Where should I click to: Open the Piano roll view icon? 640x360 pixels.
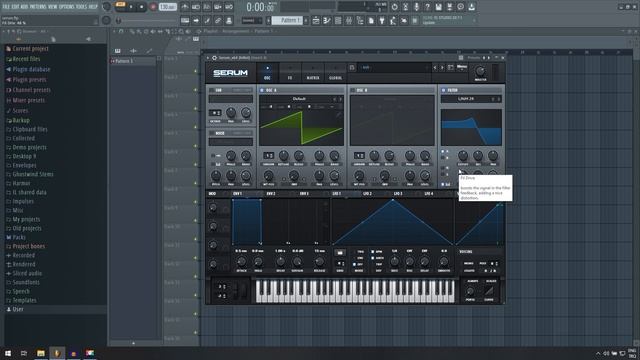click(x=327, y=20)
